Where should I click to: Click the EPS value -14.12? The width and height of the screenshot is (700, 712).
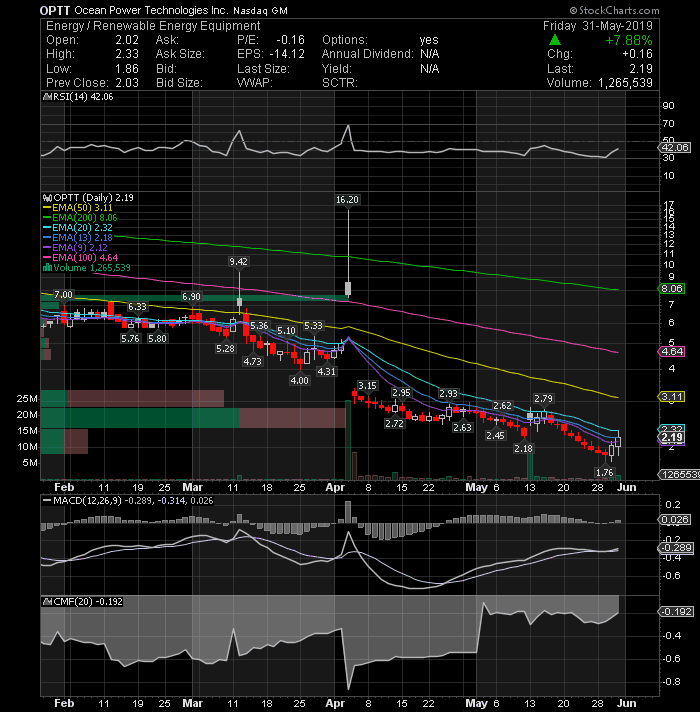click(x=287, y=54)
